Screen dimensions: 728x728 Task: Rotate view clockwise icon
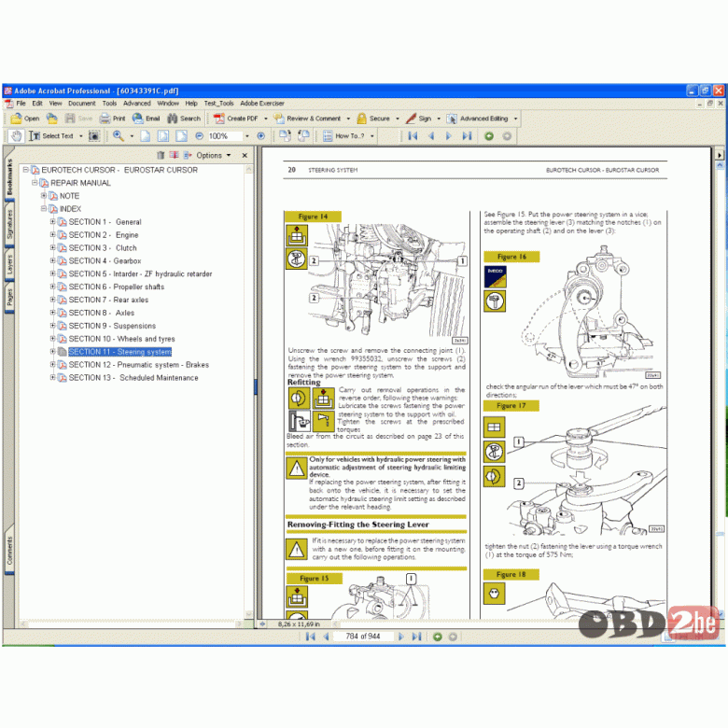285,136
